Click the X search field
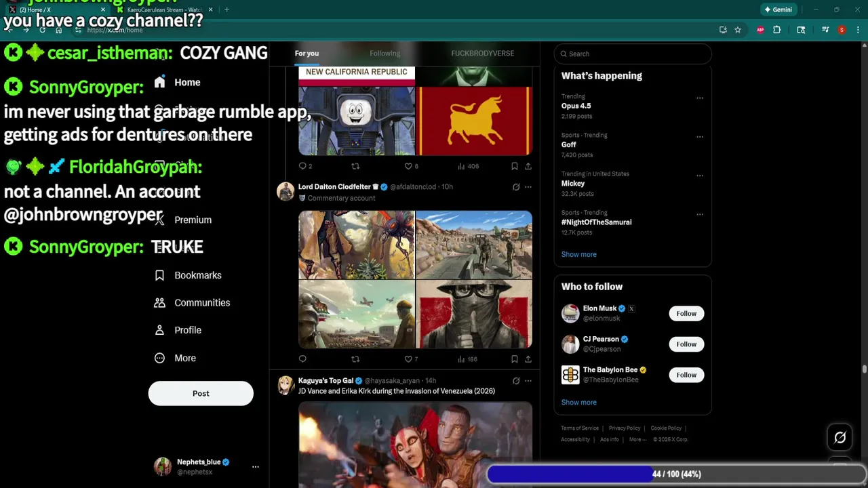868x488 pixels. point(633,54)
